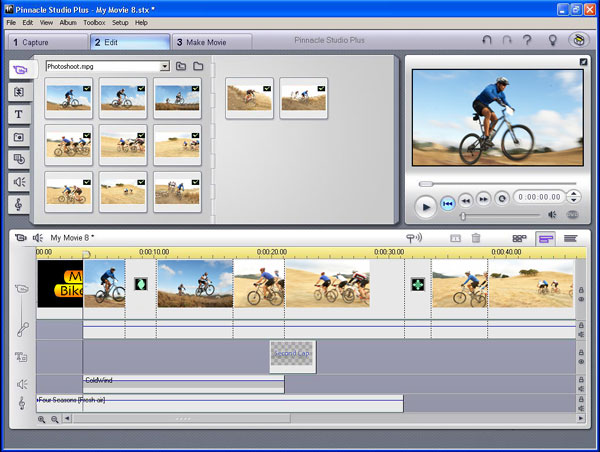Expand the Photoshoot.mpg file dropdown

164,66
